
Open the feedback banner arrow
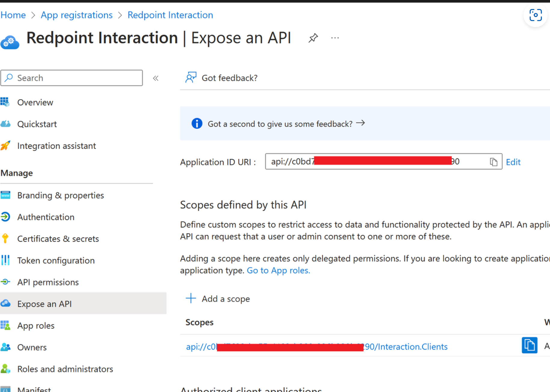[x=360, y=123]
